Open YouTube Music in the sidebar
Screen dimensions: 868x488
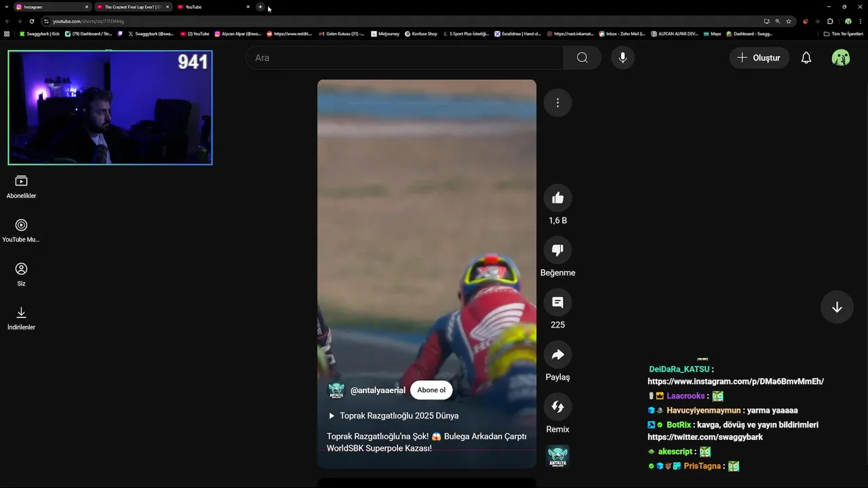pos(21,231)
